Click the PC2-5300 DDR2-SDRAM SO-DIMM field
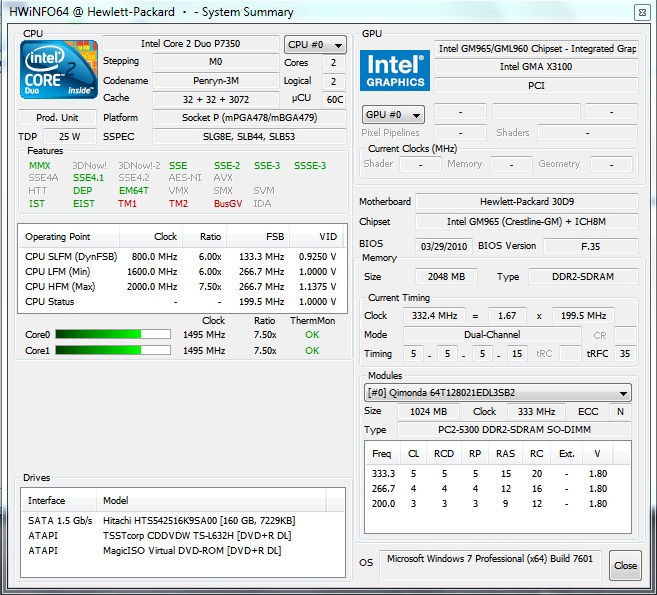 point(514,429)
